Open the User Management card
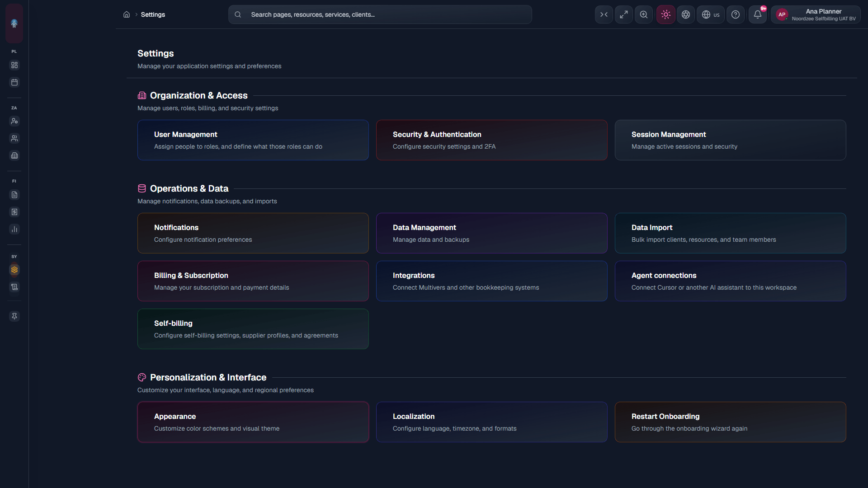This screenshot has width=868, height=488. (253, 140)
